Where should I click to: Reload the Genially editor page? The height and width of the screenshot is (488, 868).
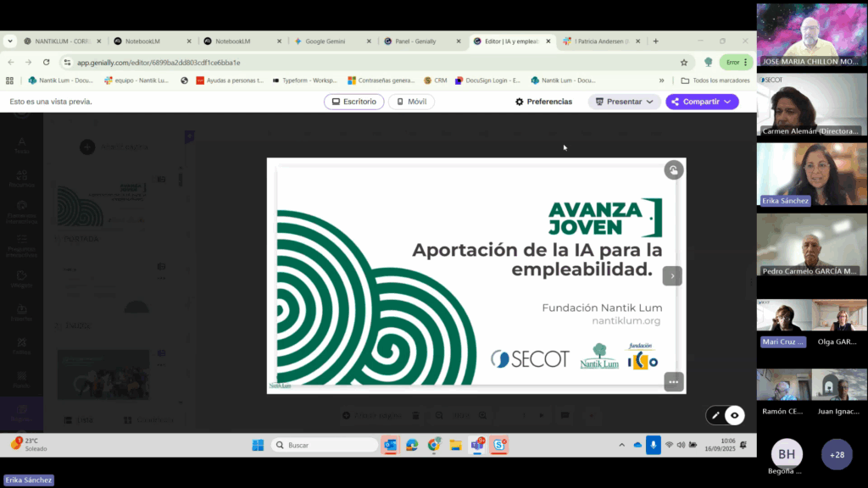pos(46,62)
